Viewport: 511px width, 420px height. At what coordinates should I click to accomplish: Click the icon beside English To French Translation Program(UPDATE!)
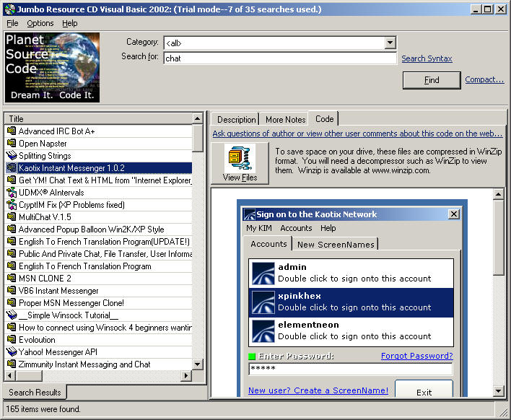[x=12, y=242]
